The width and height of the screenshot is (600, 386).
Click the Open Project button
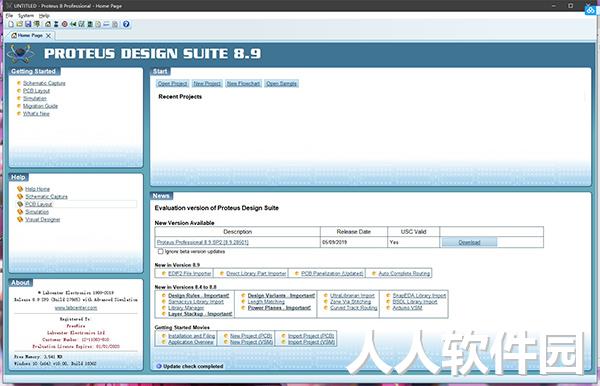click(x=172, y=83)
